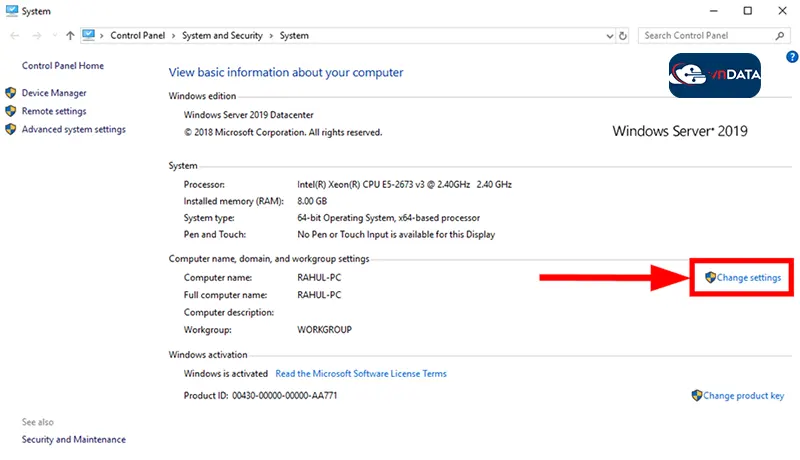The image size is (800, 460).
Task: Open Security and Maintenance
Action: pos(73,440)
